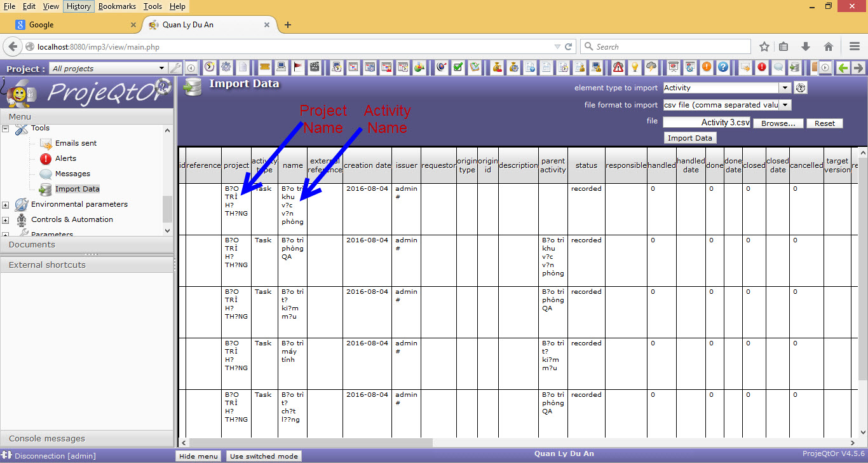Click the help icon beside element type

coord(801,88)
